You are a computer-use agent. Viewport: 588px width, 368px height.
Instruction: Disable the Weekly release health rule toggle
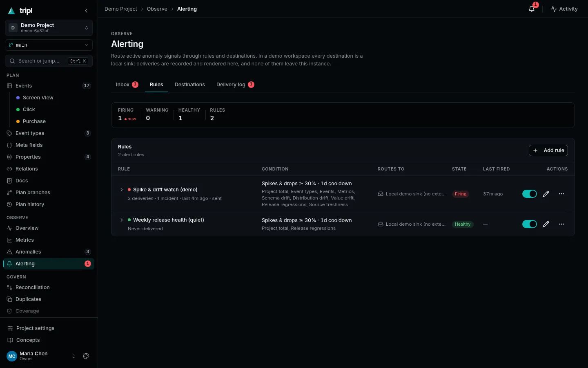click(530, 224)
